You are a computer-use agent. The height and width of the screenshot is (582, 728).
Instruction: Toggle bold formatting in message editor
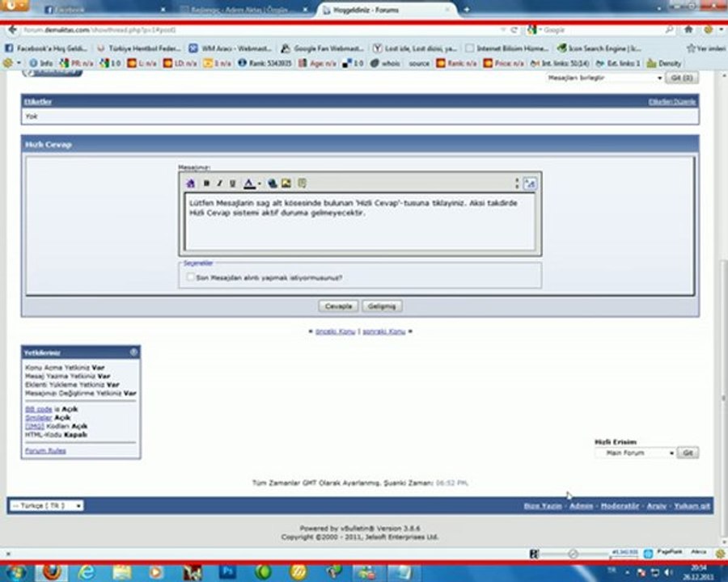206,183
